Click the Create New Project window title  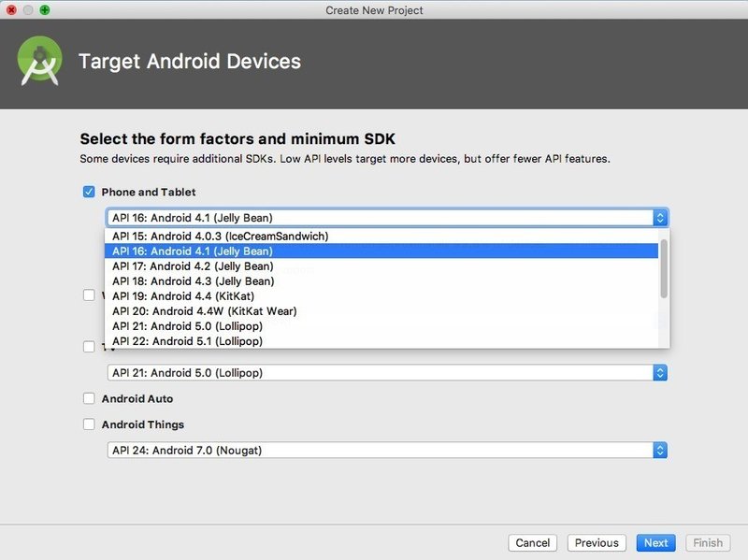tap(374, 10)
